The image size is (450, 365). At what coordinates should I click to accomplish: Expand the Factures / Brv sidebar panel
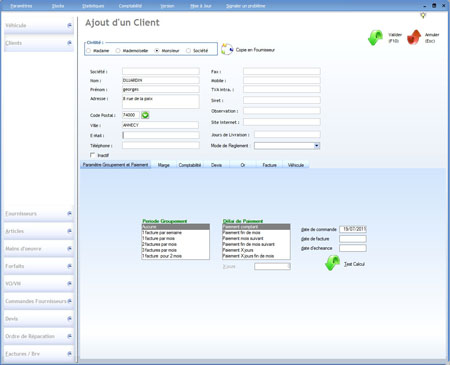point(69,353)
